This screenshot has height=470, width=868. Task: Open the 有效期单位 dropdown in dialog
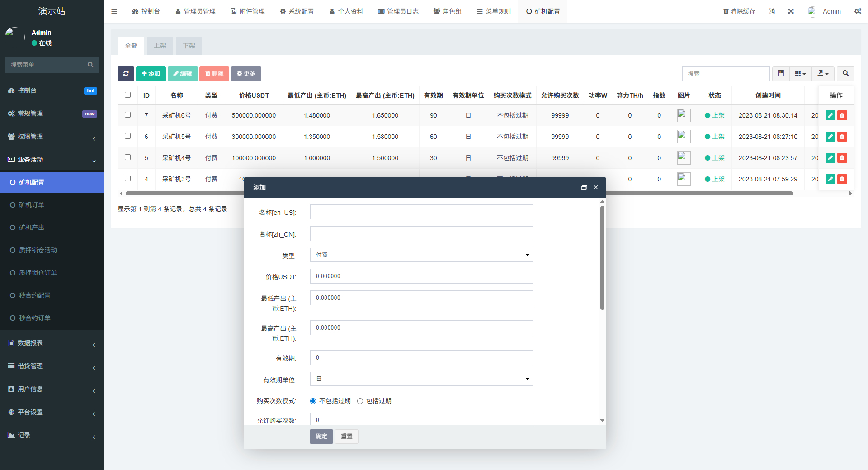coord(421,379)
